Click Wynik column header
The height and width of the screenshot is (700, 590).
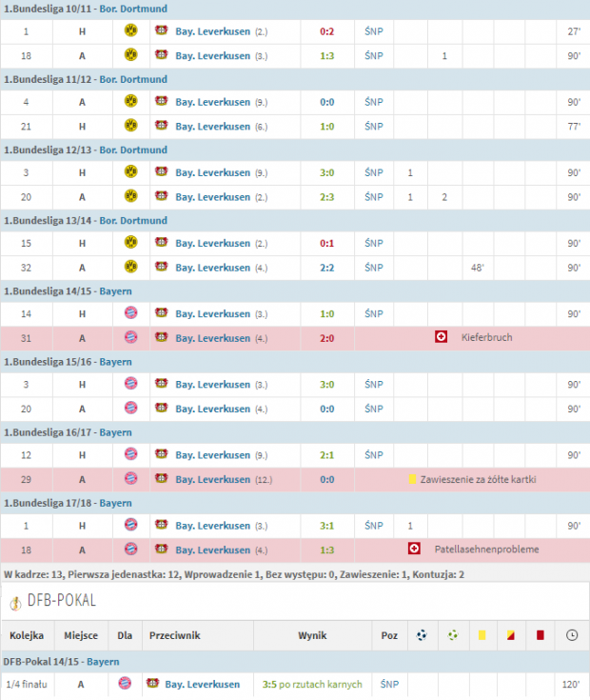click(312, 635)
